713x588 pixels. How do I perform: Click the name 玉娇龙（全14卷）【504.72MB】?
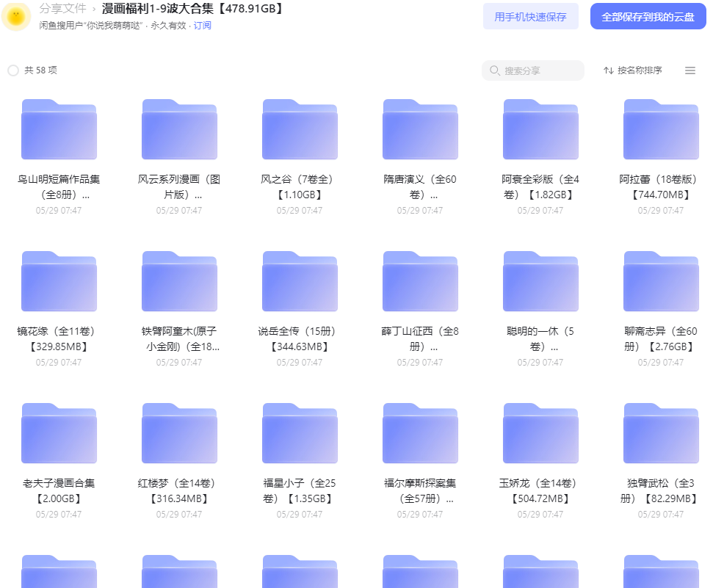coord(540,490)
